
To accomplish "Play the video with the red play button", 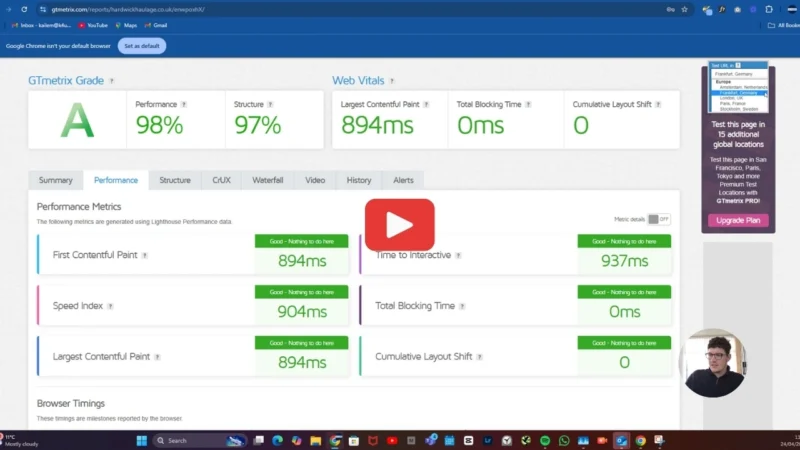I will click(399, 224).
